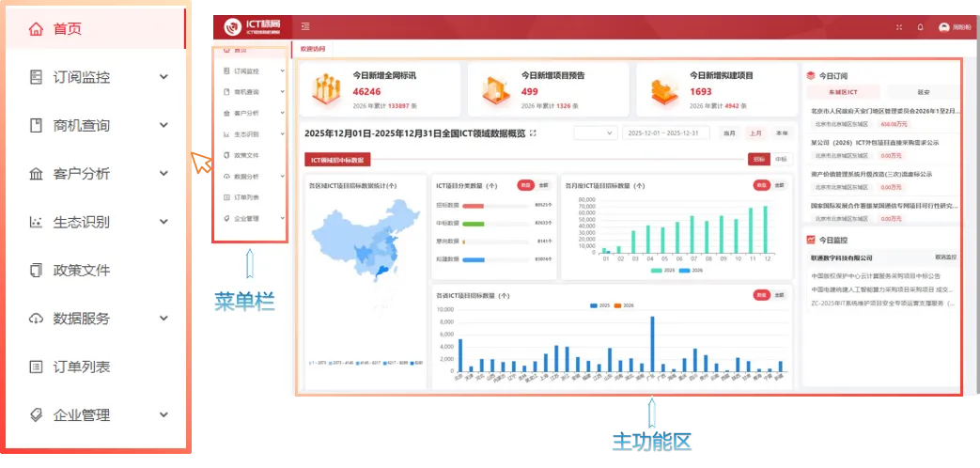Expand 商机查询 chevron in enlarged menu
Screen dimensions: 980x468
click(163, 125)
